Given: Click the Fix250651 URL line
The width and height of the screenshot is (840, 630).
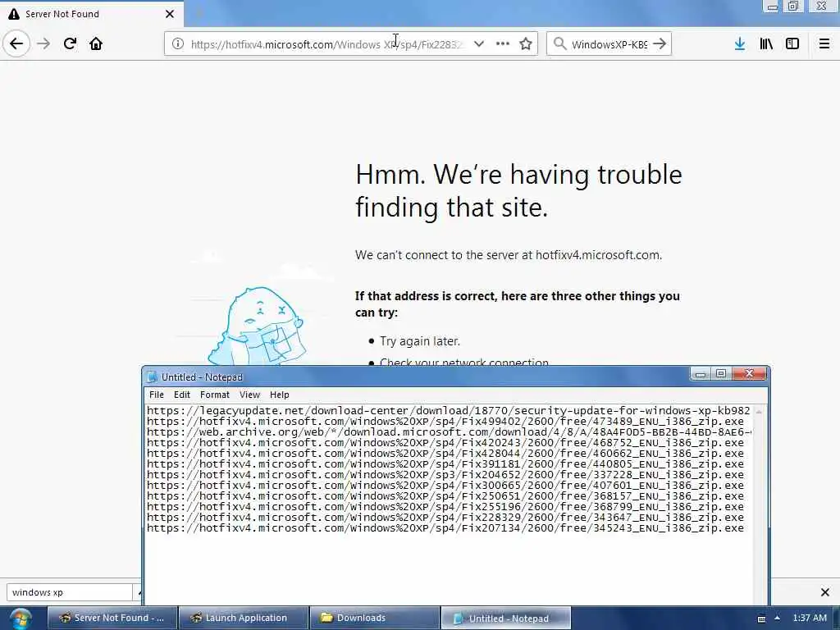Looking at the screenshot, I should 445,496.
